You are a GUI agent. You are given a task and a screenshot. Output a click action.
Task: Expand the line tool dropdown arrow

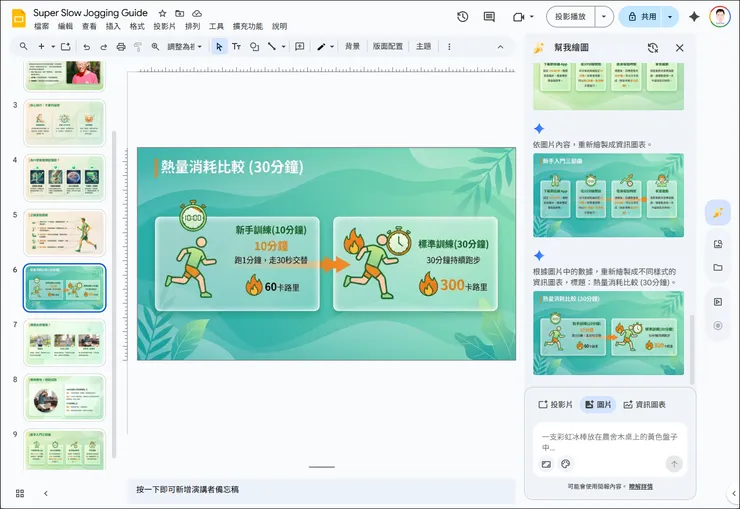283,46
